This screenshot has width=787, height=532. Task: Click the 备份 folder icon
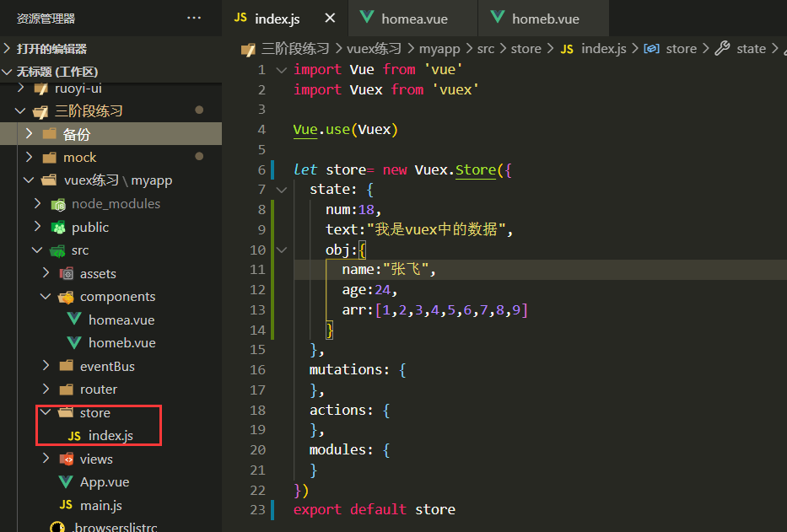[x=49, y=134]
